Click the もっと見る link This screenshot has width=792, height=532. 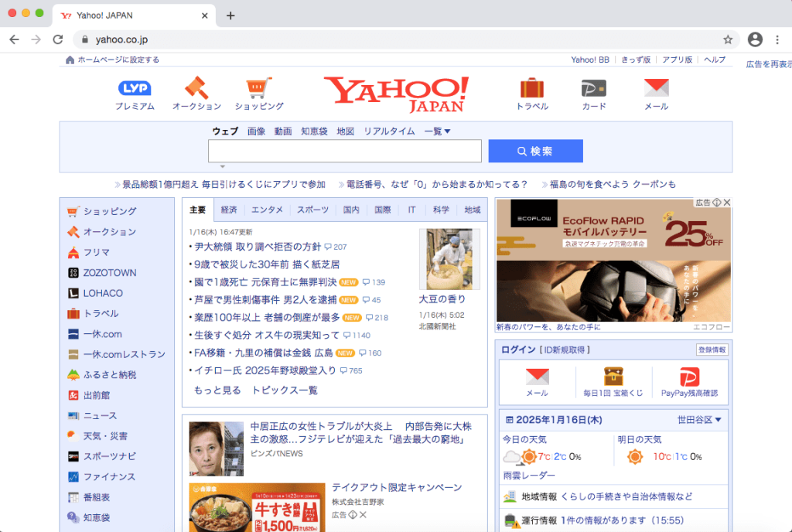click(x=217, y=390)
